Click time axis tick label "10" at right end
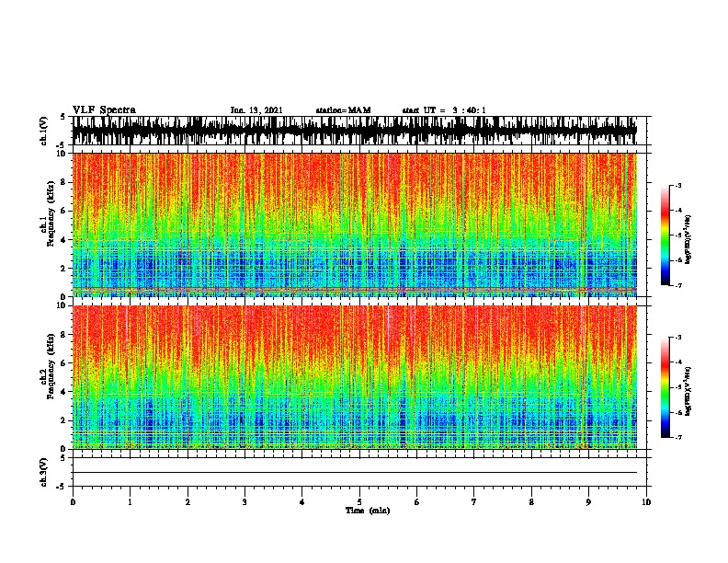The width and height of the screenshot is (728, 563). point(646,502)
